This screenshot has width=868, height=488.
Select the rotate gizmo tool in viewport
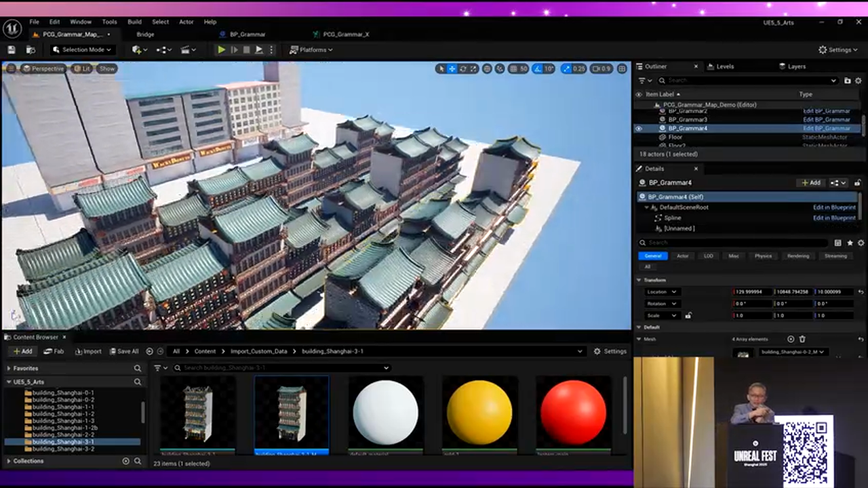pyautogui.click(x=463, y=68)
